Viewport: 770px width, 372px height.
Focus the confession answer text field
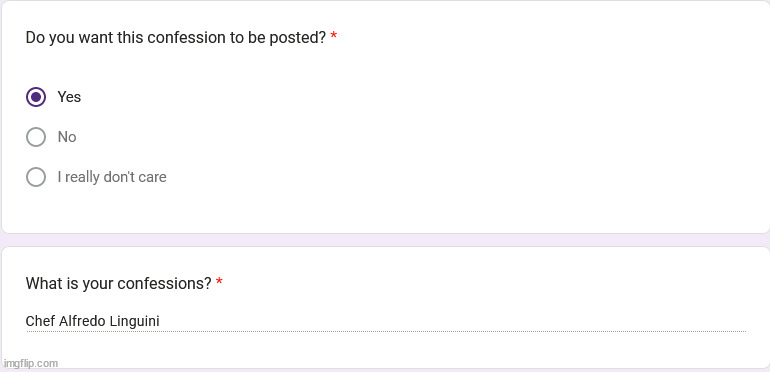(x=386, y=321)
